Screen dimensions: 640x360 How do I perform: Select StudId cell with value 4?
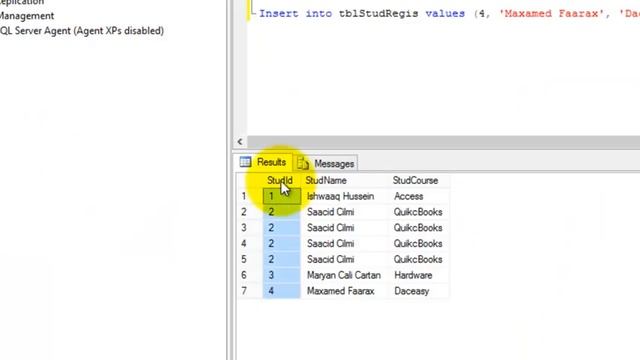click(x=282, y=291)
